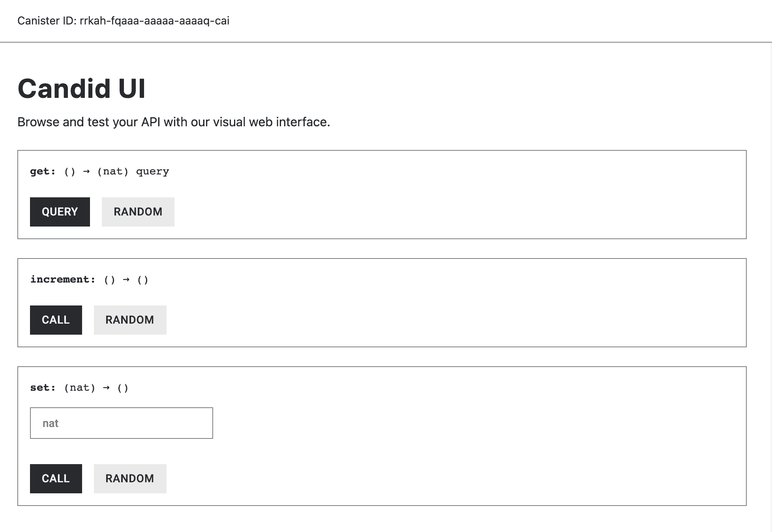772x532 pixels.
Task: Click the arrow in the increment signature
Action: [x=126, y=279]
